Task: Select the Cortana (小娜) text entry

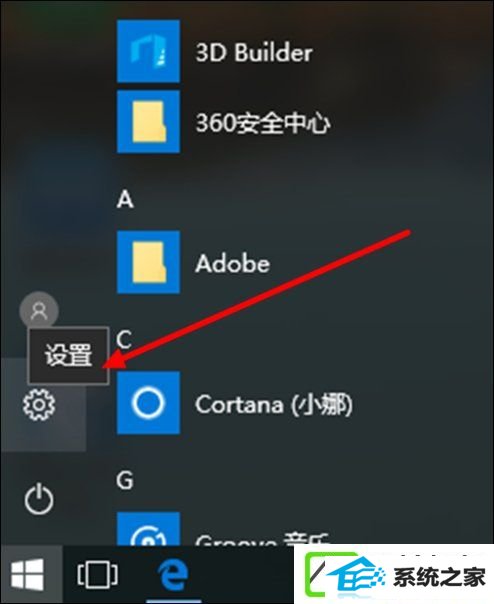Action: tap(274, 404)
